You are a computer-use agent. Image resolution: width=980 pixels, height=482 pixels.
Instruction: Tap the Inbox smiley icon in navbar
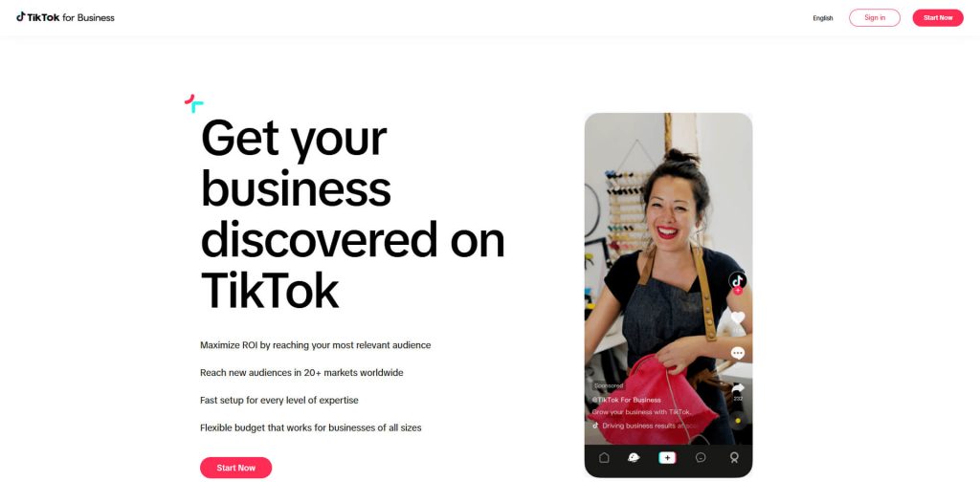coord(701,458)
